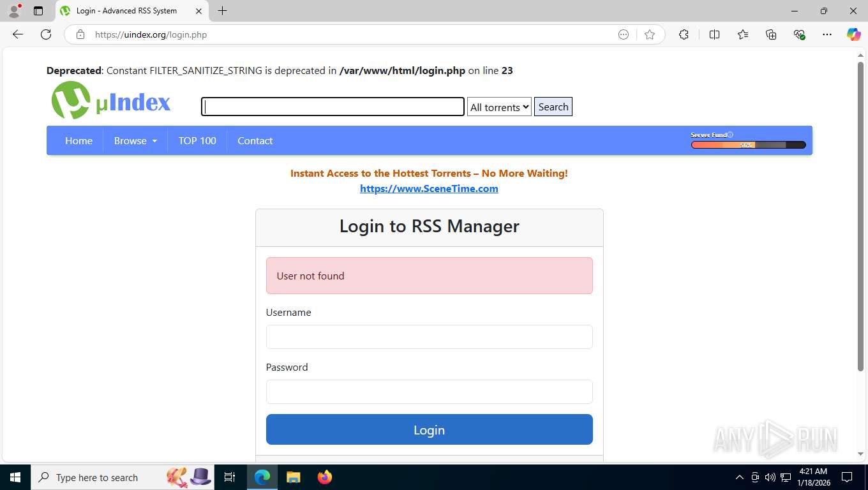Go to the Home menu item
The height and width of the screenshot is (490, 868).
[79, 140]
